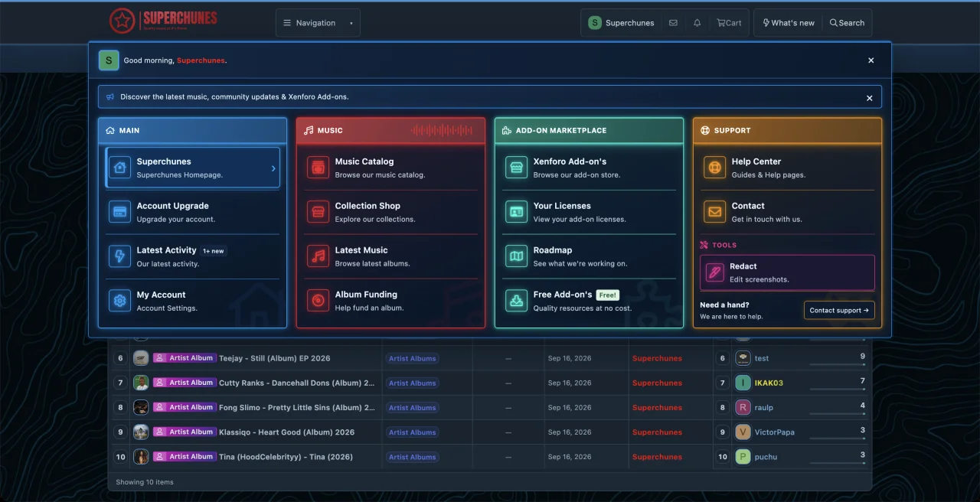Open the Help Center lifebuoy icon

[x=714, y=168]
